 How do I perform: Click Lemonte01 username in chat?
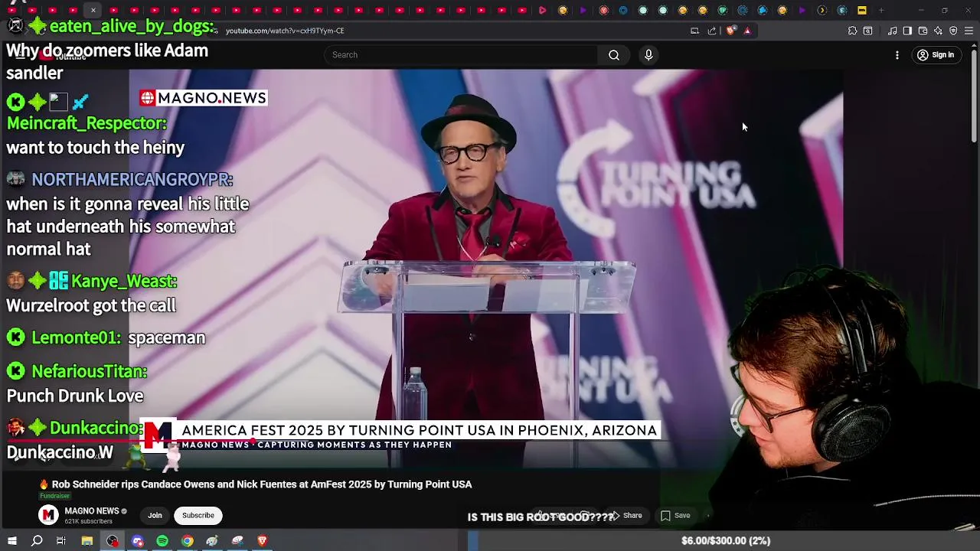76,337
